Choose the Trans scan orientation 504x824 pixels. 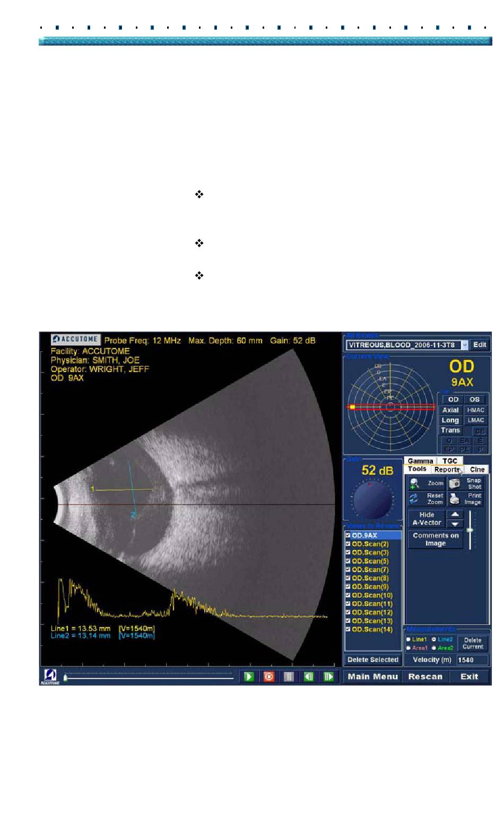click(x=450, y=430)
